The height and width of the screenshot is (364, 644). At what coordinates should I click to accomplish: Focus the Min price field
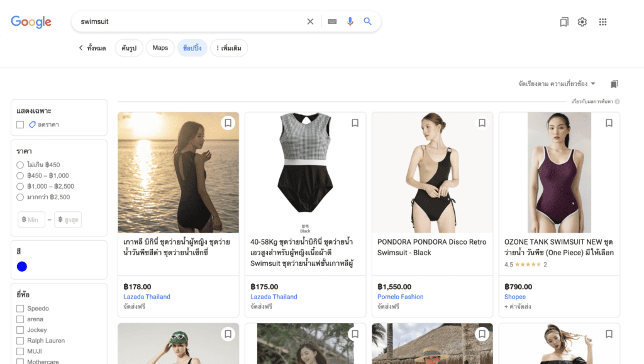tap(31, 219)
